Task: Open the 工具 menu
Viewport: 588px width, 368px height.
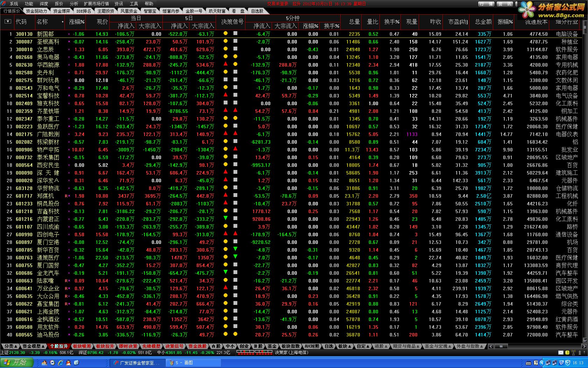Action: [134, 4]
